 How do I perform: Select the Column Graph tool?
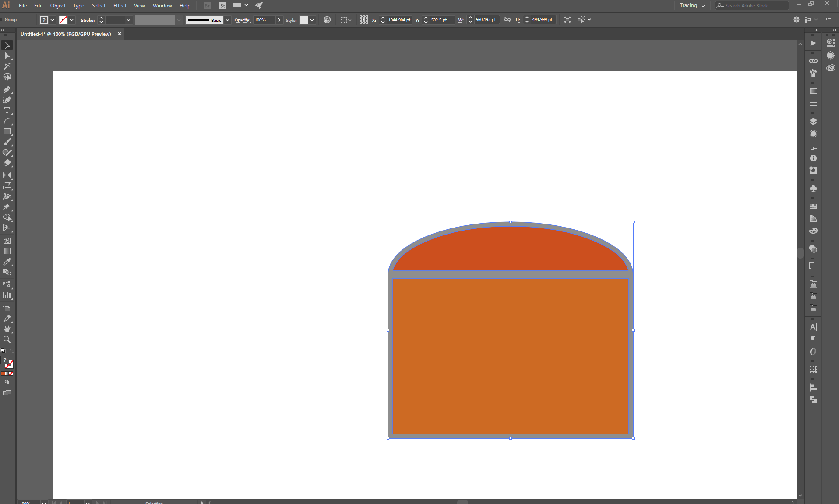pyautogui.click(x=7, y=295)
